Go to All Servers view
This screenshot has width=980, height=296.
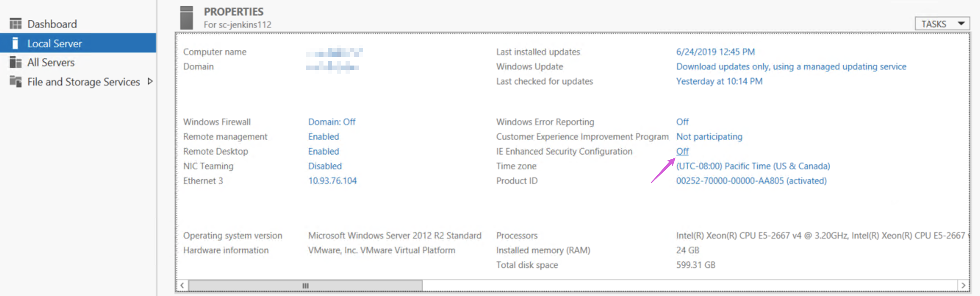tap(51, 63)
